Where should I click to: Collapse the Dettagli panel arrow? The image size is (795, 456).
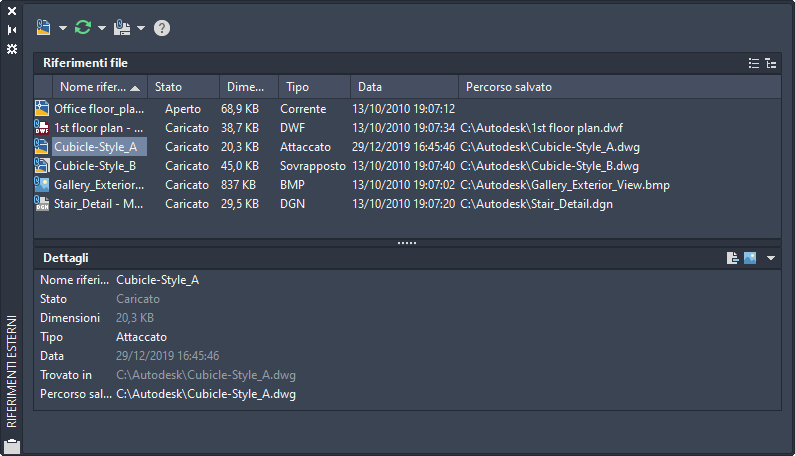[771, 258]
